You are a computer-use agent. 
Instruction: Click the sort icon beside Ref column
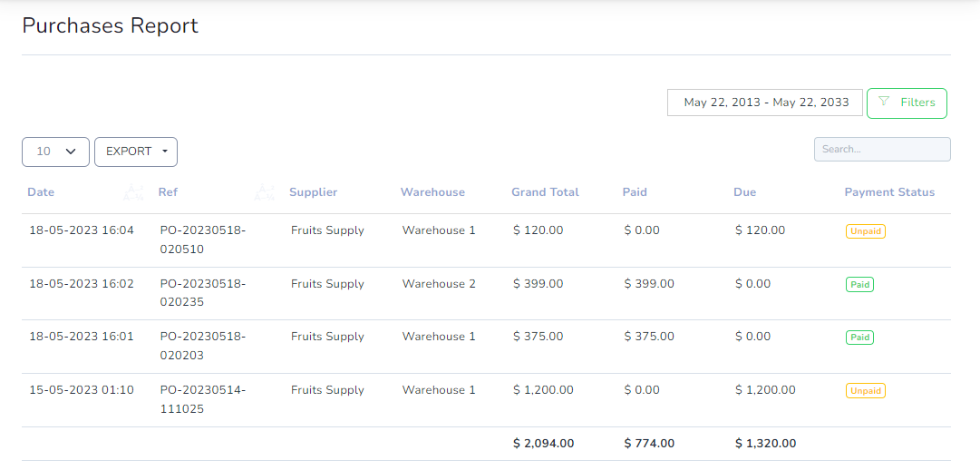click(265, 192)
